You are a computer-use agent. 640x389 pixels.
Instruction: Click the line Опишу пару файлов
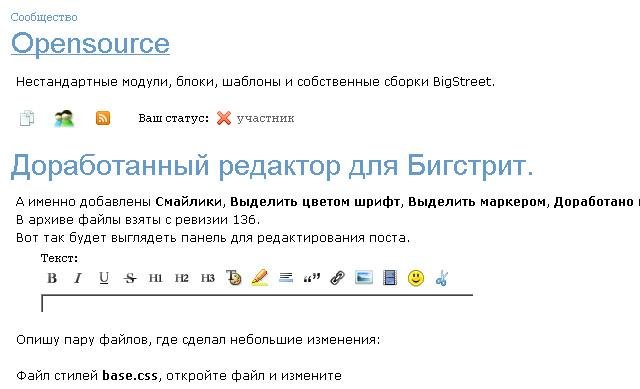pyautogui.click(x=198, y=340)
